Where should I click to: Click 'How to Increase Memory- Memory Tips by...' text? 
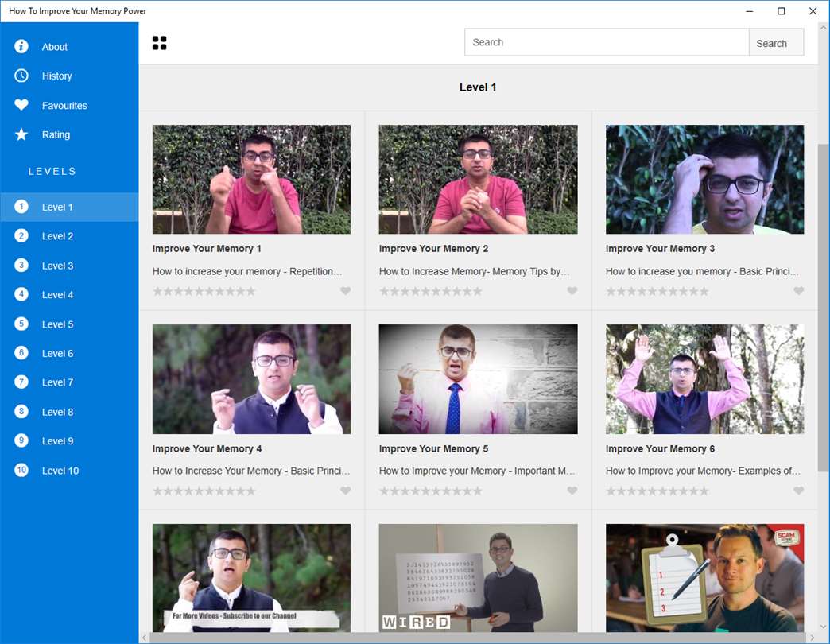click(x=475, y=271)
